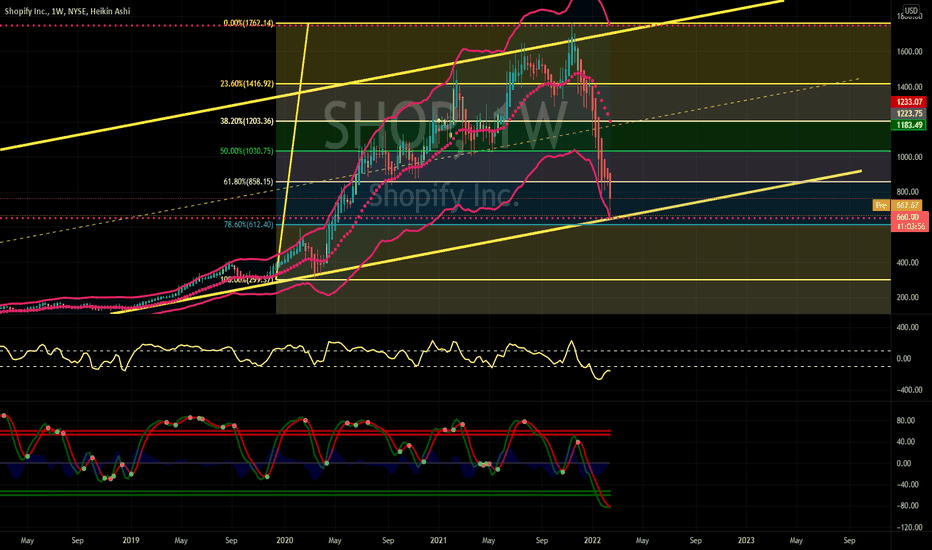Select the 50.00%(1030.75) Fibonacci label
This screenshot has height=550, width=932.
click(247, 151)
